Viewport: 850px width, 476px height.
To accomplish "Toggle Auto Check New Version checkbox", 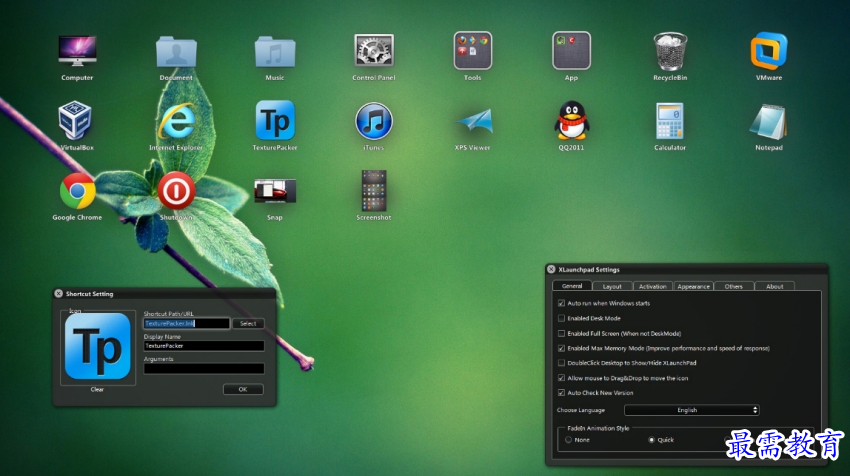I will 561,393.
